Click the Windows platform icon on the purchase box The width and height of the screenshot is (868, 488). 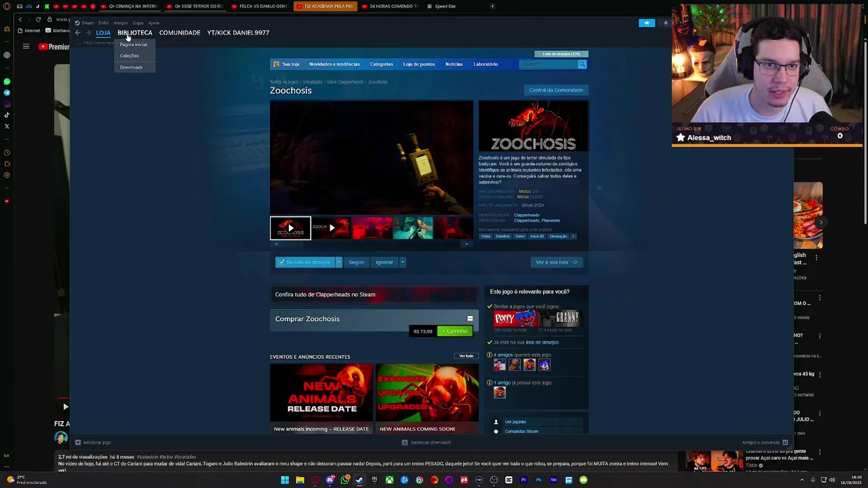(470, 319)
